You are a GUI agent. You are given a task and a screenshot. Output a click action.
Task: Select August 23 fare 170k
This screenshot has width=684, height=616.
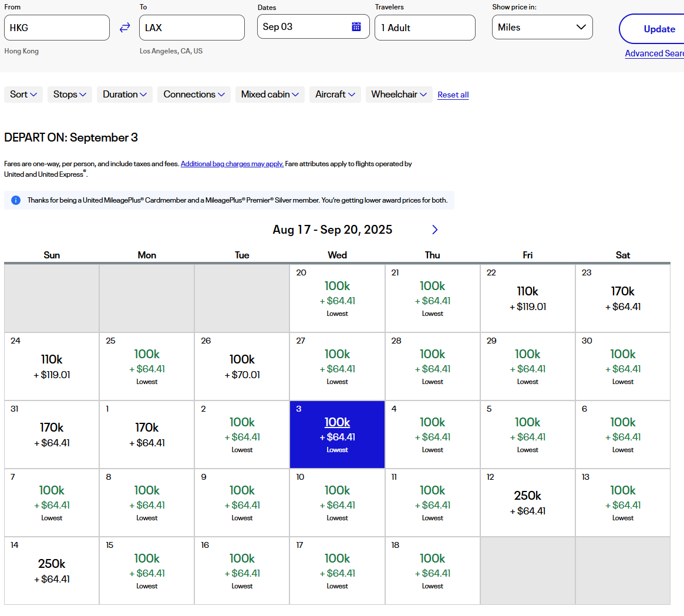point(622,298)
